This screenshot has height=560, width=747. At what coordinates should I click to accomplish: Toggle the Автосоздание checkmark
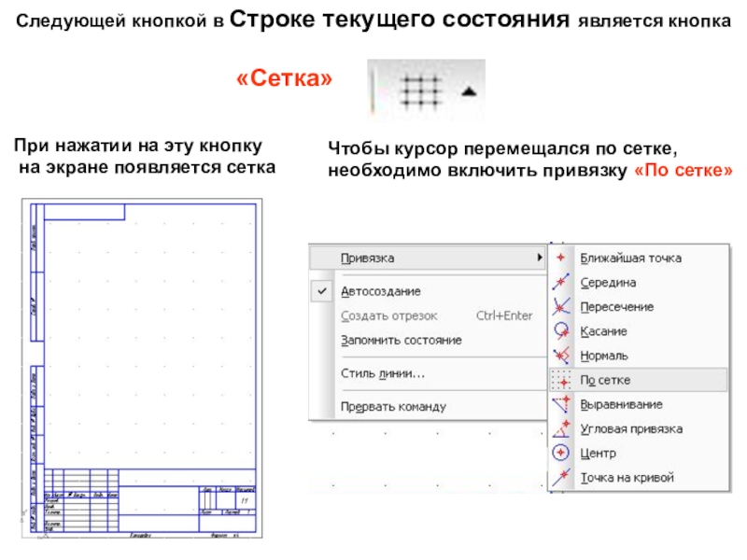coord(322,291)
